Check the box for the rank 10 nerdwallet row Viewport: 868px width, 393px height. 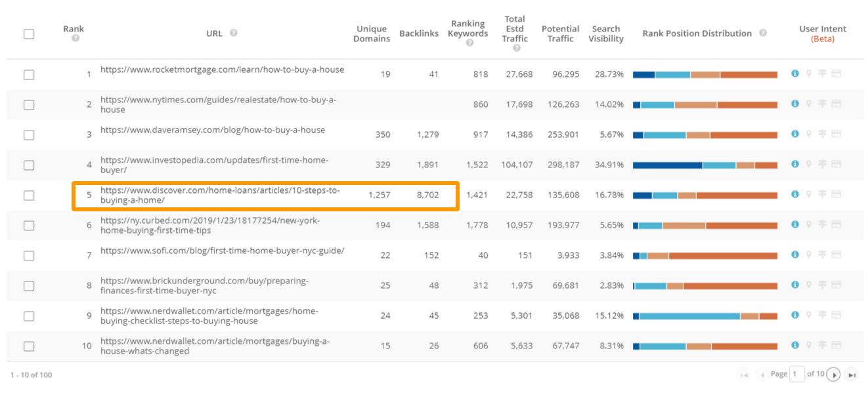tap(29, 346)
